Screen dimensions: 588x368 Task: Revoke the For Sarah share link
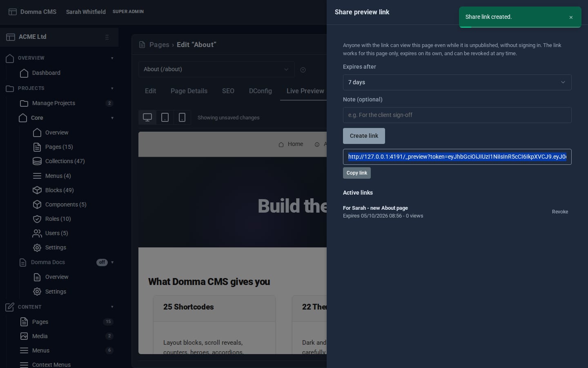tap(560, 212)
